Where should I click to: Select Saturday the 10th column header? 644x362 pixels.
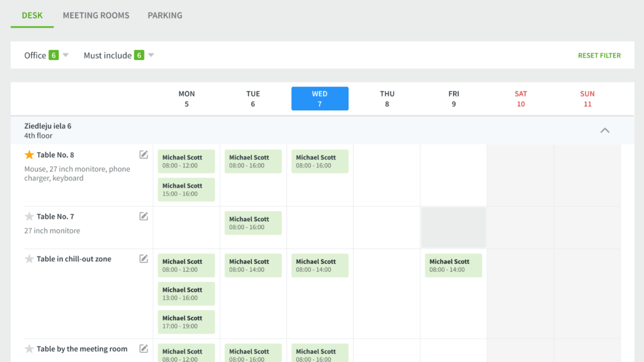click(x=521, y=98)
